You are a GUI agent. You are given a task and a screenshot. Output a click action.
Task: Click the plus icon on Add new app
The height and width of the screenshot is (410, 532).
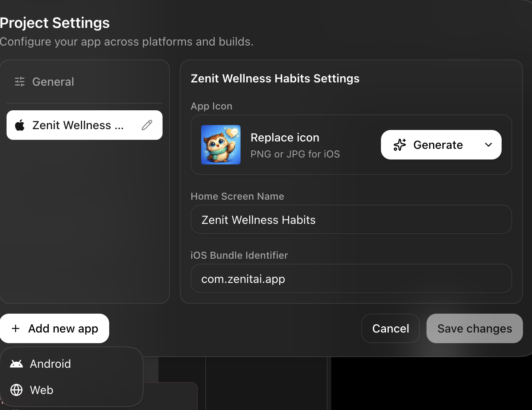pyautogui.click(x=16, y=328)
